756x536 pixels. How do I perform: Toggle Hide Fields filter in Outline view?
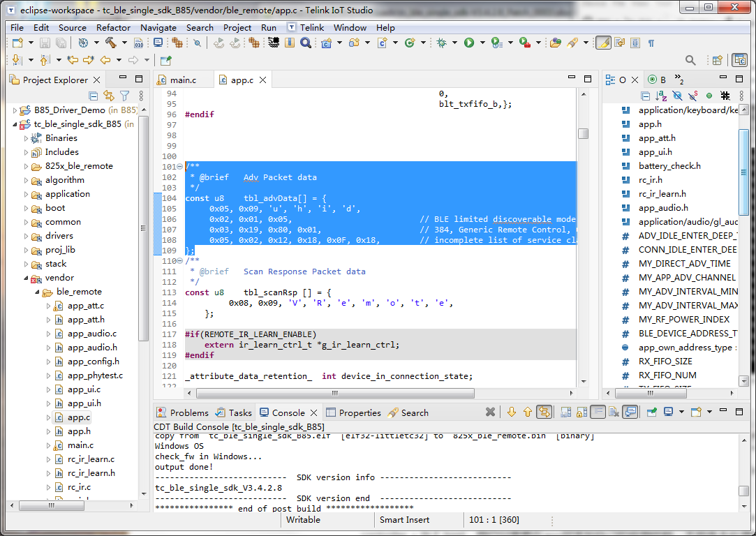[677, 96]
